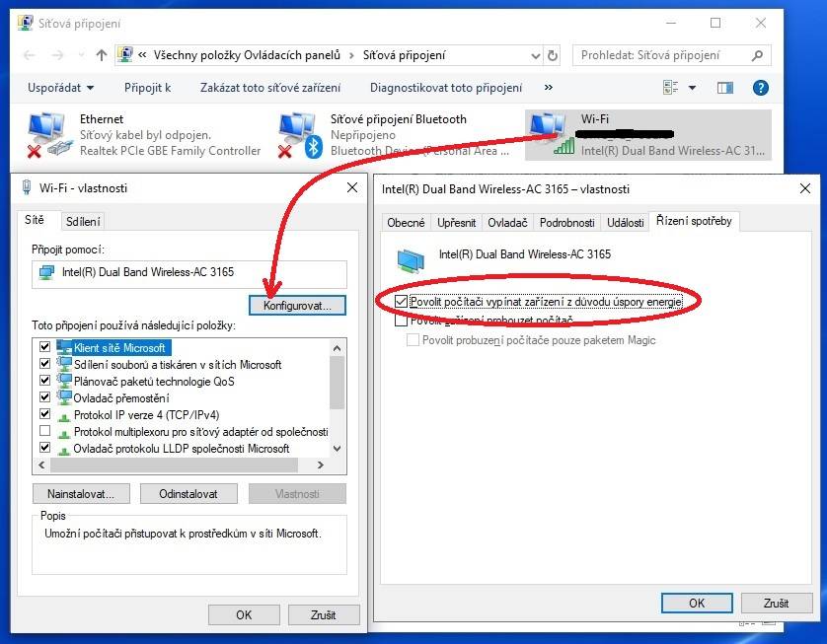
Task: Confirm Intel adapter dialog with OK
Action: click(696, 603)
